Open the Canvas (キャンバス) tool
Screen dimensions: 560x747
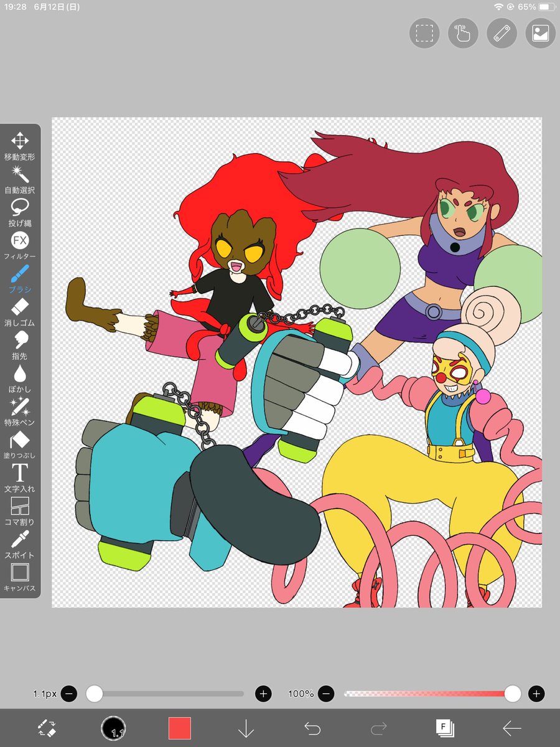[x=20, y=578]
